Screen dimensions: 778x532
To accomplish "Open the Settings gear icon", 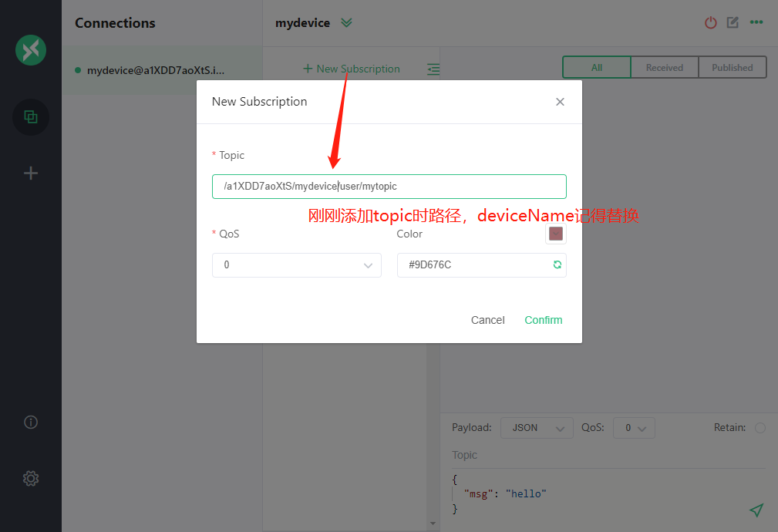I will 31,478.
